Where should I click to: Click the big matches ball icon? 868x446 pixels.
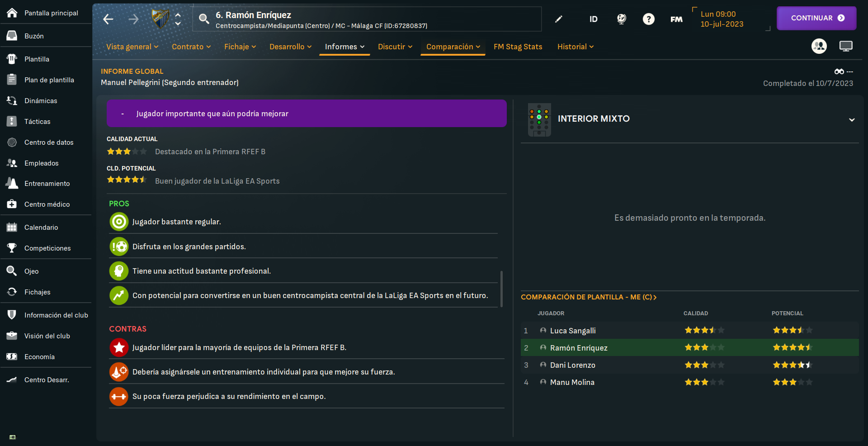pos(119,247)
